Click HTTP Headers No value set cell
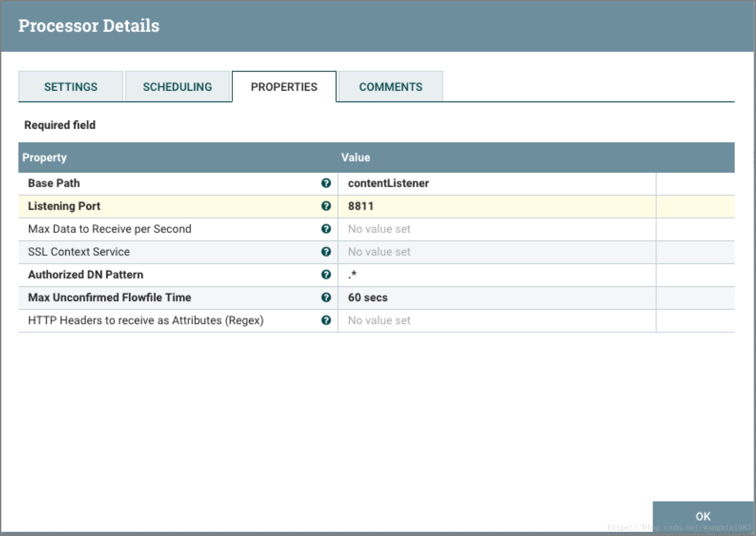The image size is (756, 536). coord(497,321)
